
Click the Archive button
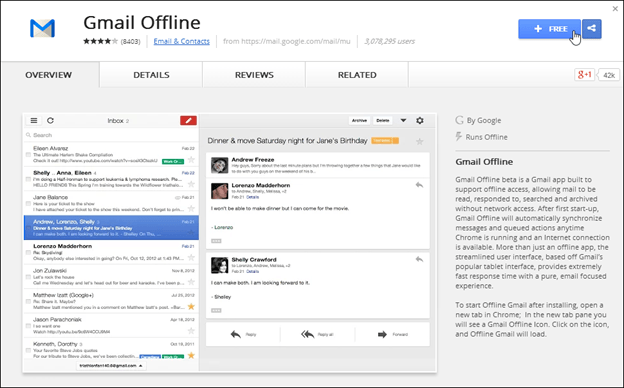[x=359, y=121]
